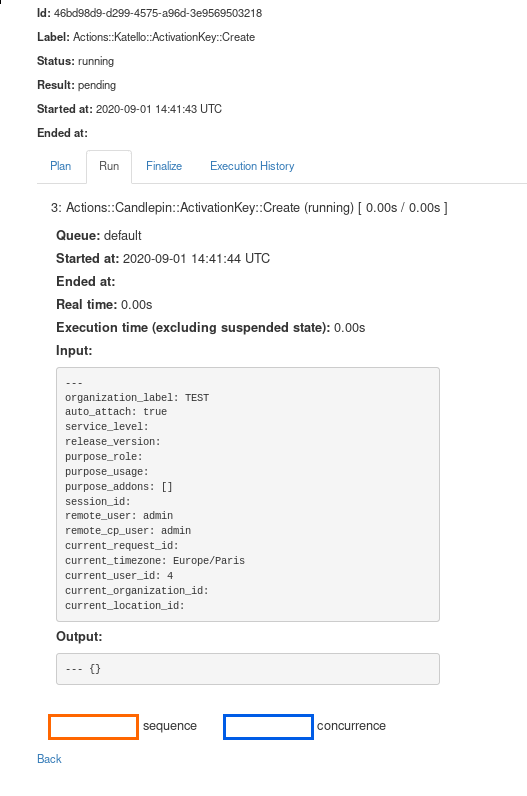The height and width of the screenshot is (796, 527).
Task: Click the 'sequence' legend label
Action: (x=170, y=726)
